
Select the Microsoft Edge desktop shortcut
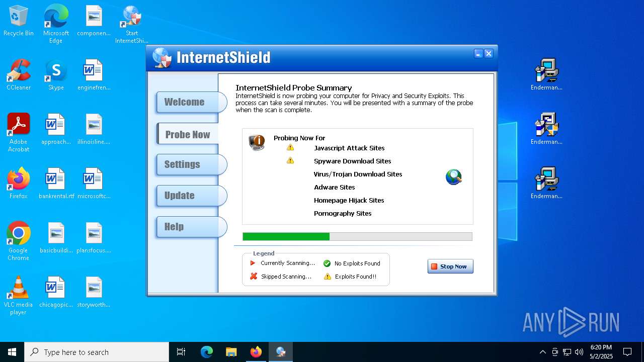56,24
